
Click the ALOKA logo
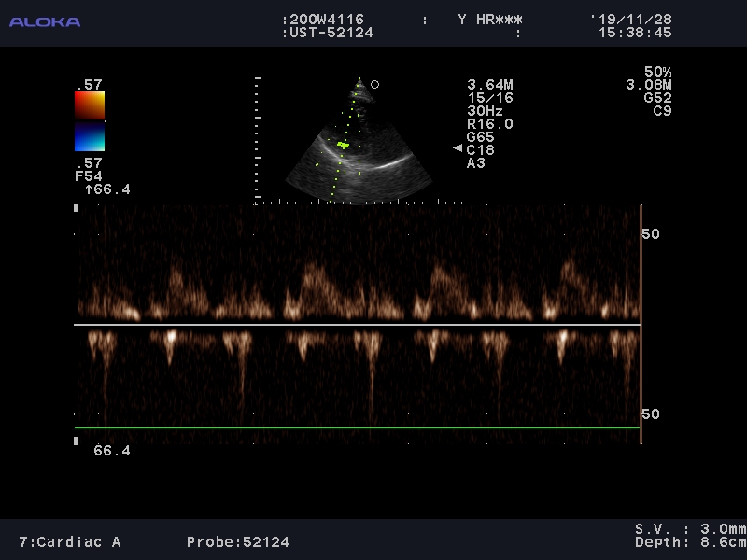(x=45, y=21)
